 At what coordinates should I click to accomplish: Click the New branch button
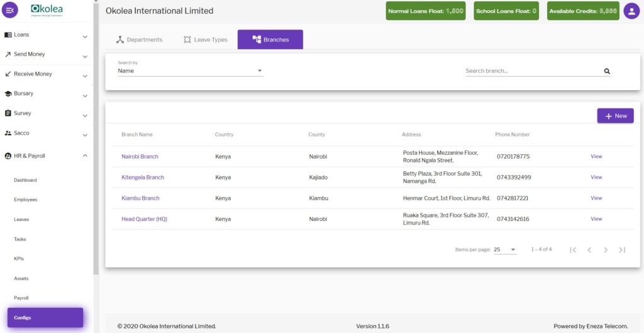click(615, 116)
